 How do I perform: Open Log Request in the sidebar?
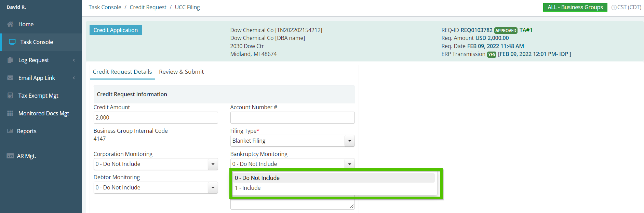point(41,60)
